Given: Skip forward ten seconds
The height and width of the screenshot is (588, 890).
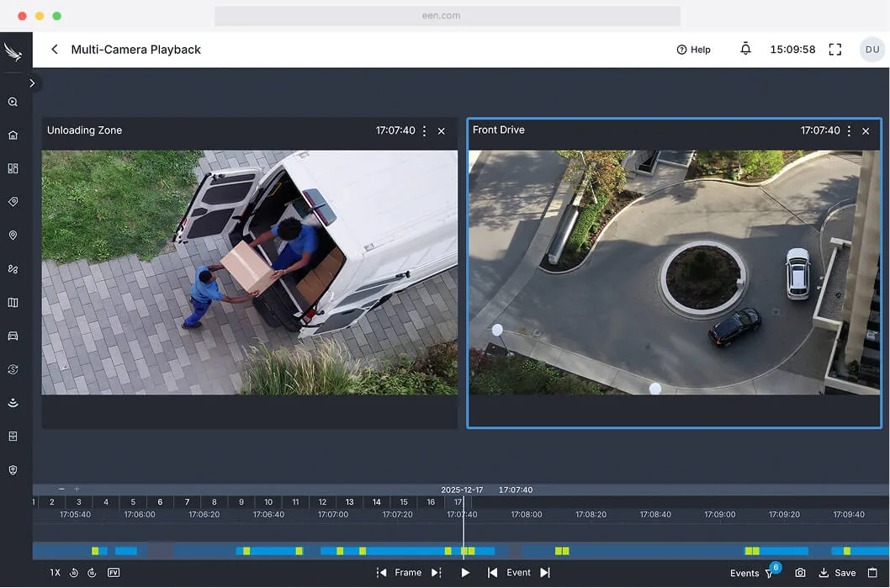Looking at the screenshot, I should tap(92, 573).
